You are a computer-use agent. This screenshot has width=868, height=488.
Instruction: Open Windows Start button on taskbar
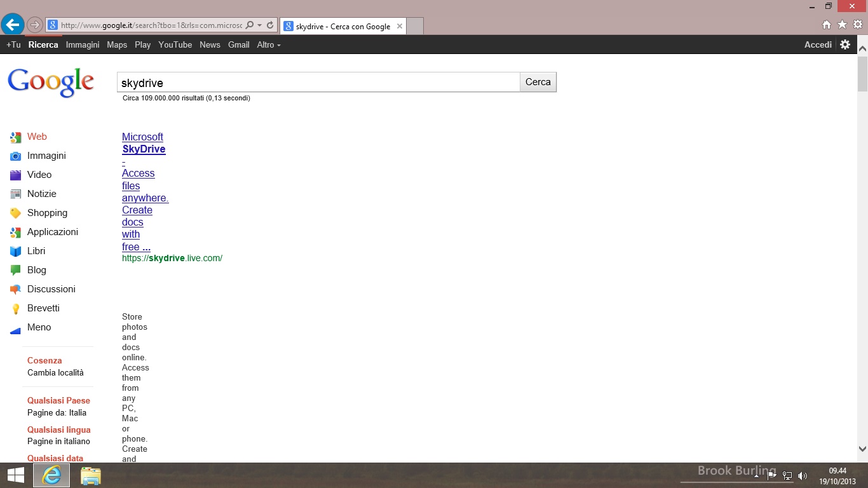pyautogui.click(x=15, y=475)
